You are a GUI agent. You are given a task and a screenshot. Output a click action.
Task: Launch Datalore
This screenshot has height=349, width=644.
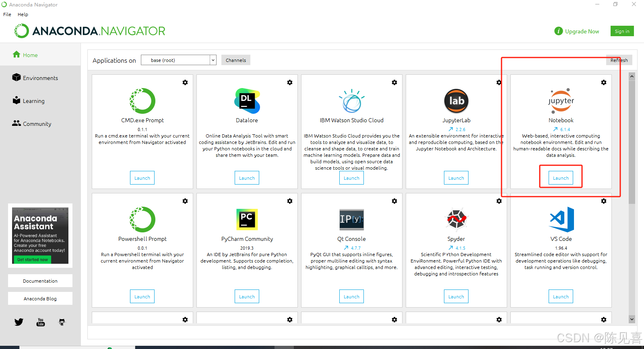click(x=247, y=178)
